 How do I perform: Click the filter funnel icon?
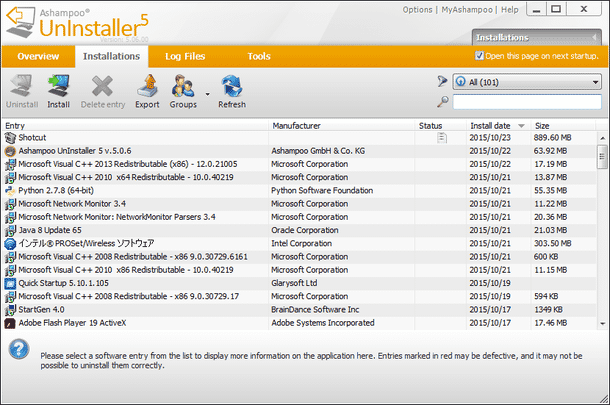tap(442, 81)
